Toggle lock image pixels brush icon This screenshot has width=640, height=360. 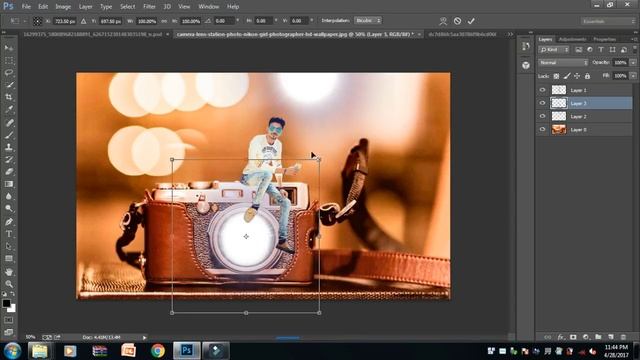(x=567, y=76)
